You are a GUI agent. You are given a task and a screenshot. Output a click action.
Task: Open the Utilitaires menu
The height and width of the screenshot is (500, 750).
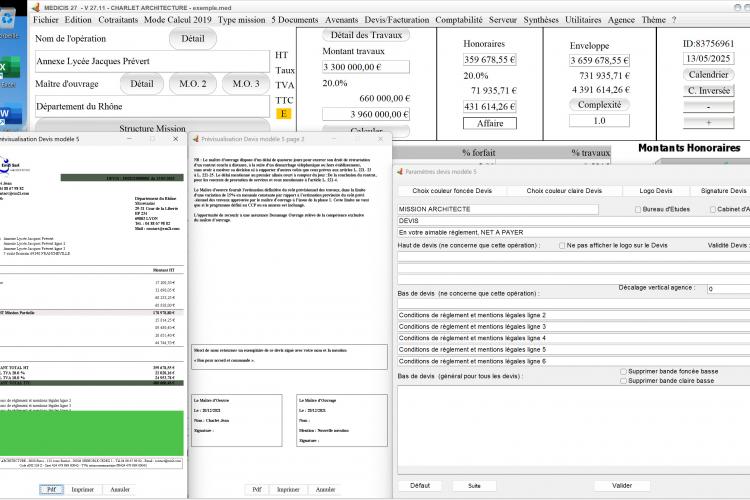click(583, 20)
